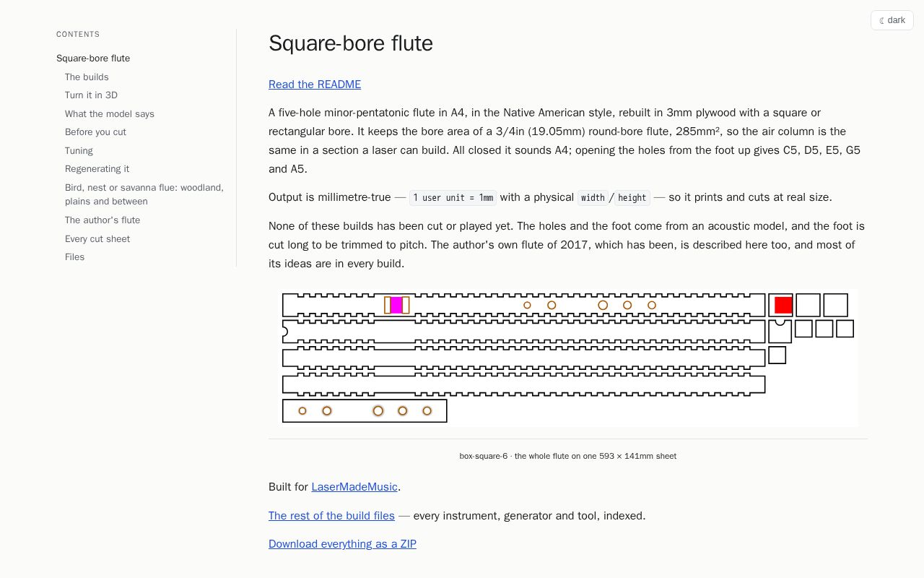Click the CONTENTS sidebar heading

point(78,35)
